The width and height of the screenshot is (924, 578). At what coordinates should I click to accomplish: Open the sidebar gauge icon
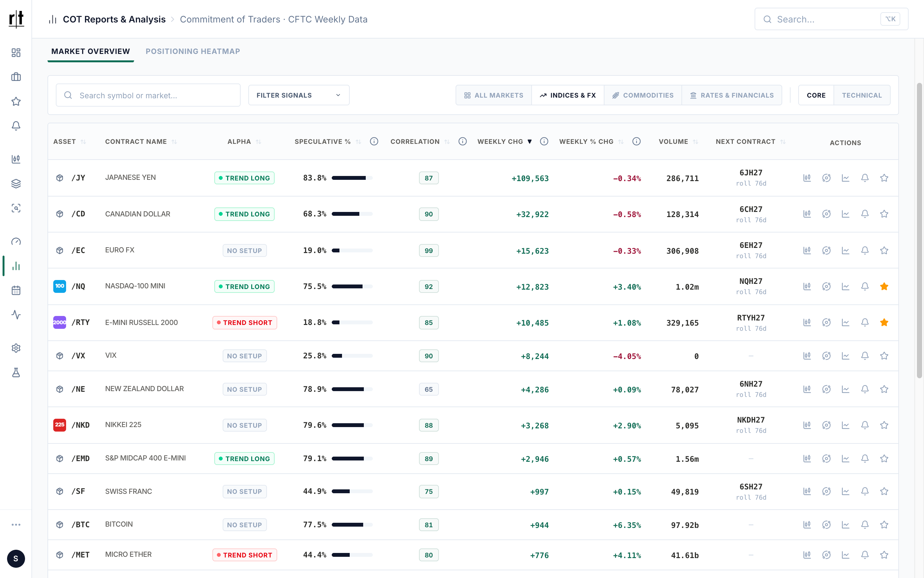pos(16,241)
